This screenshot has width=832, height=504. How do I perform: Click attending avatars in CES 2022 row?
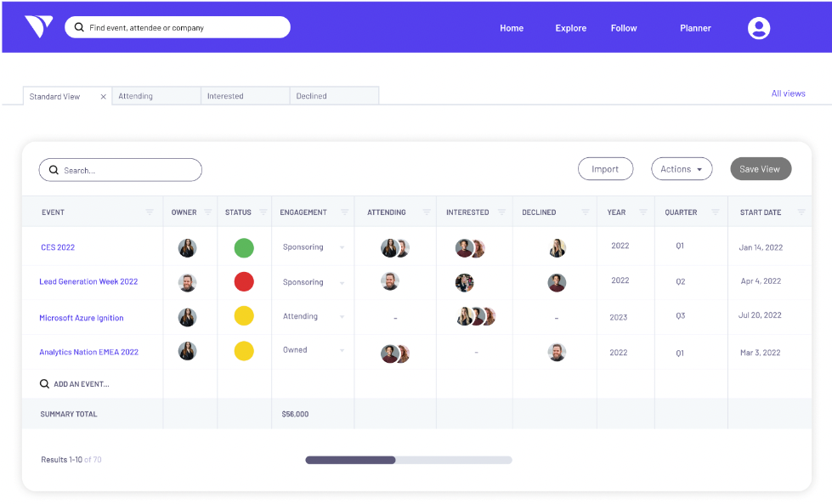tap(395, 248)
